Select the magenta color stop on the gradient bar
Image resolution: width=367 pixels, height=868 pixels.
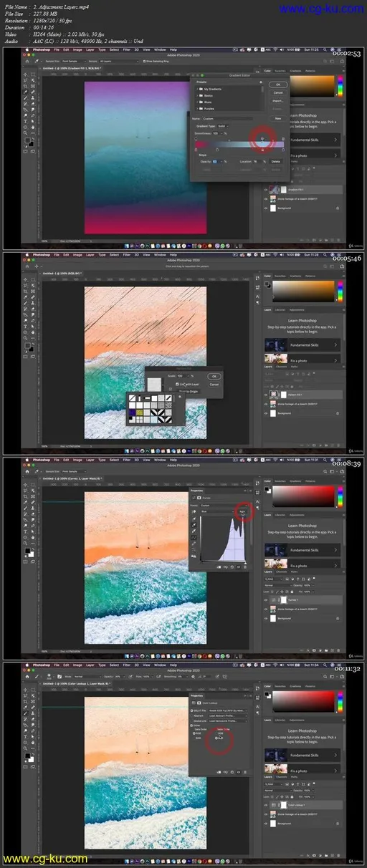[196, 150]
